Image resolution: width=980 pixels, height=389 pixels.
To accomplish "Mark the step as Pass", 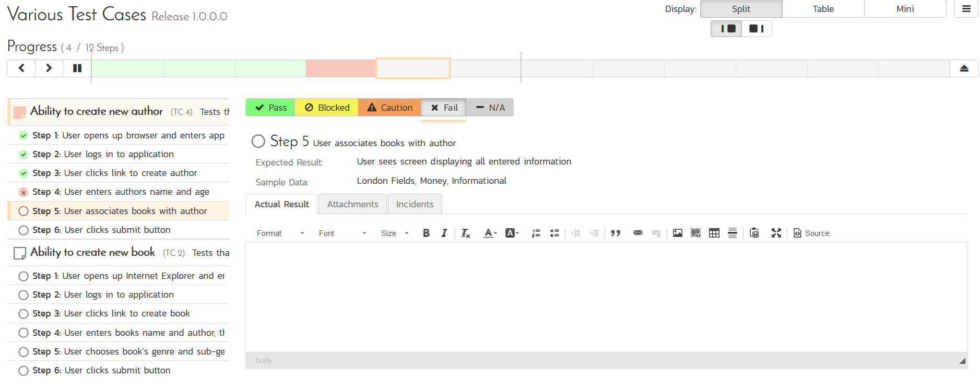I will (x=270, y=108).
